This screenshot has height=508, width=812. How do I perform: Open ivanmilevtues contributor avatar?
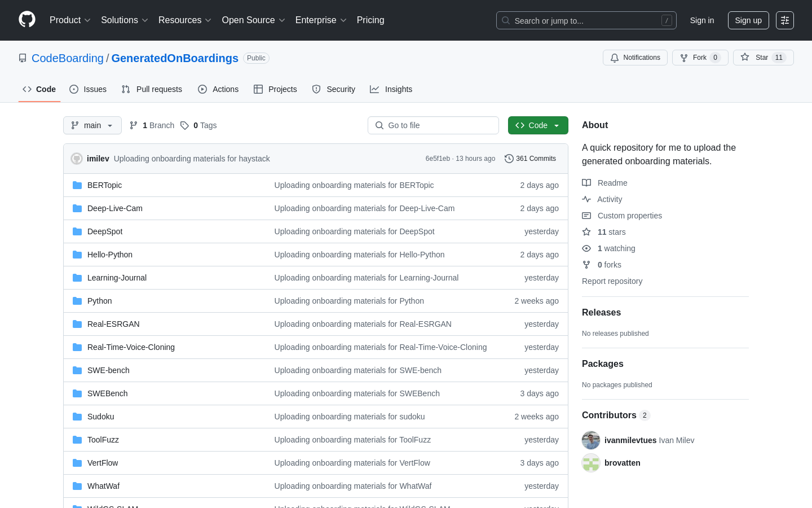pyautogui.click(x=591, y=440)
